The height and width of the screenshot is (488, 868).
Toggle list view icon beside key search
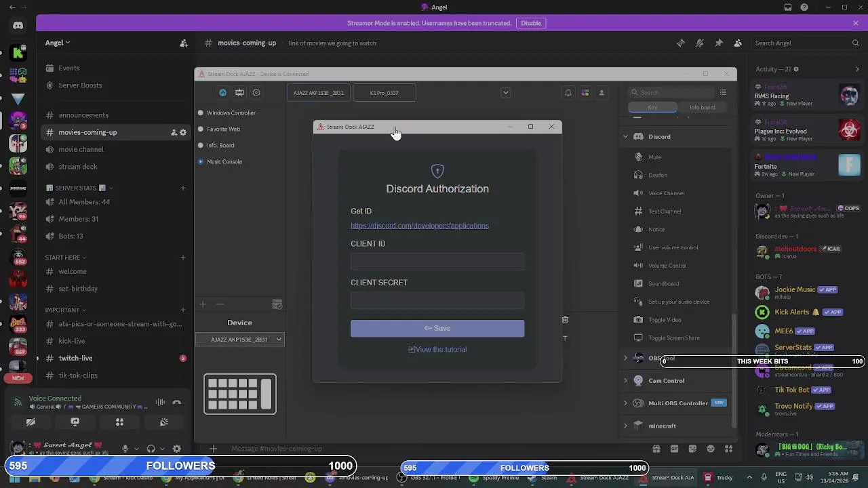point(723,92)
